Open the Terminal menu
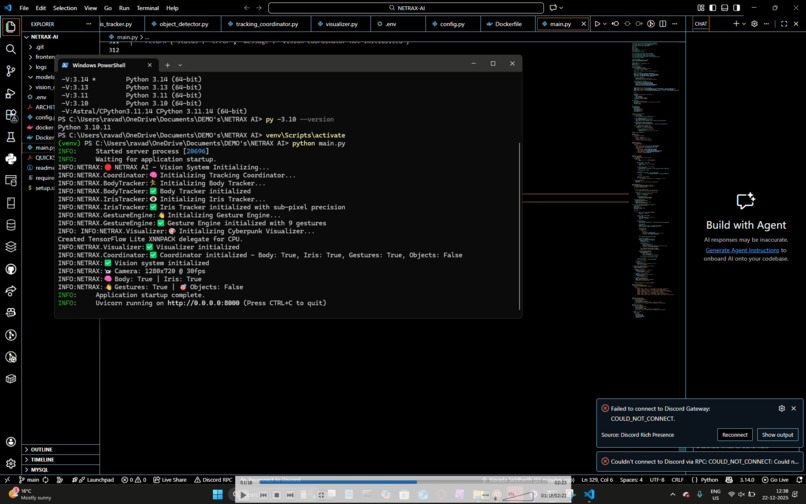806x504 pixels. [x=148, y=8]
